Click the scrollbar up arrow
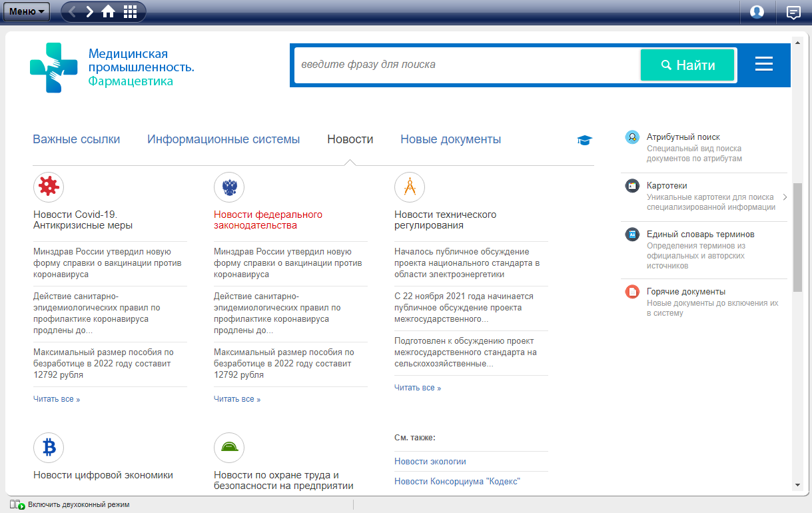 click(797, 41)
